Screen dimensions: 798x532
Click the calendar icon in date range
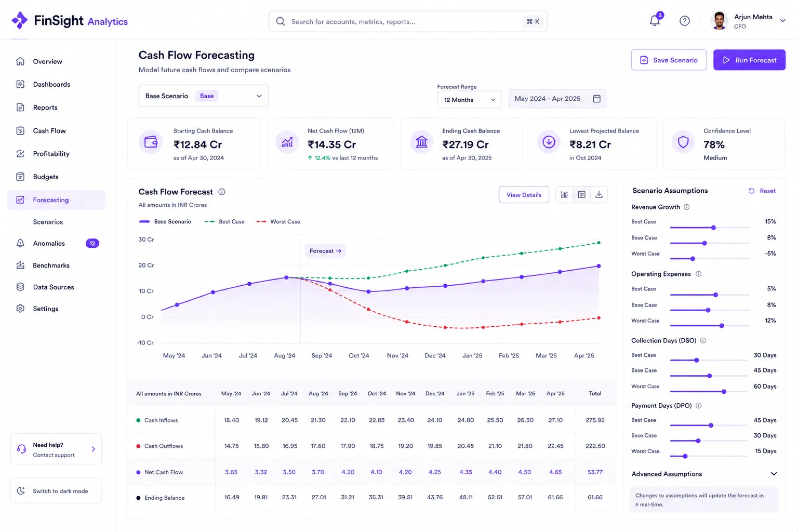(x=596, y=99)
